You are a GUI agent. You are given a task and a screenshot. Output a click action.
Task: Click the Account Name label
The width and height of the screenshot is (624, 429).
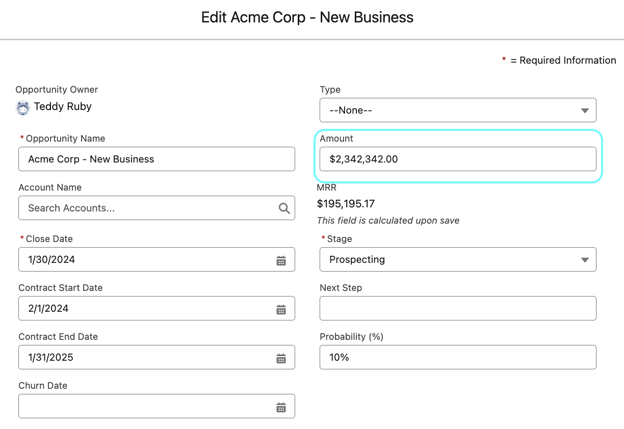point(50,187)
